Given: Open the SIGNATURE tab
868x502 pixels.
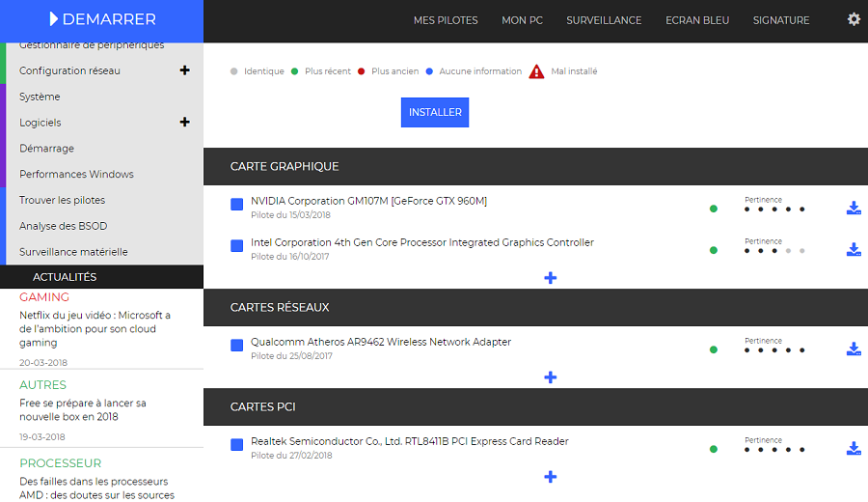Looking at the screenshot, I should pyautogui.click(x=781, y=20).
